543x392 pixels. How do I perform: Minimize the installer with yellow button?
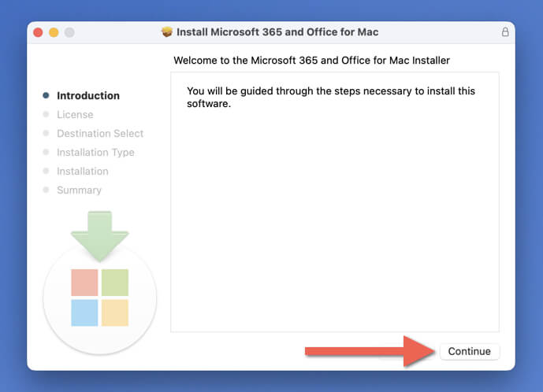pyautogui.click(x=54, y=32)
